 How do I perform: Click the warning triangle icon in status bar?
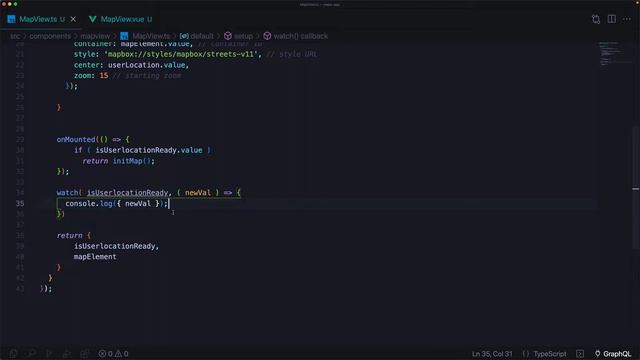(x=118, y=353)
